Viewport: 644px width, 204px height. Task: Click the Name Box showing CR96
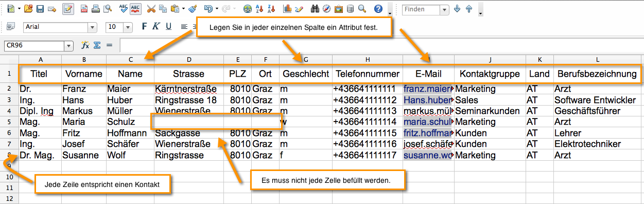34,46
